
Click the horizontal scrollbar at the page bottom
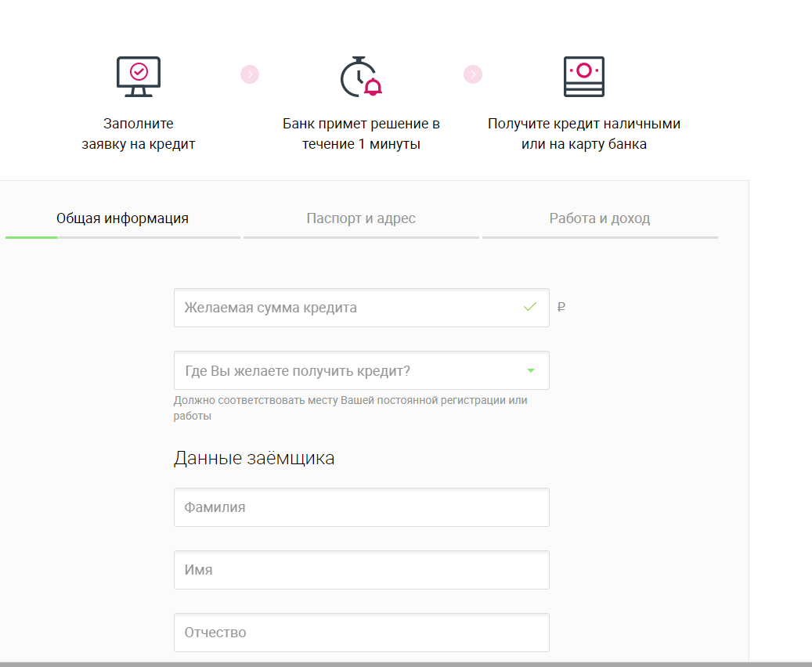click(x=406, y=664)
